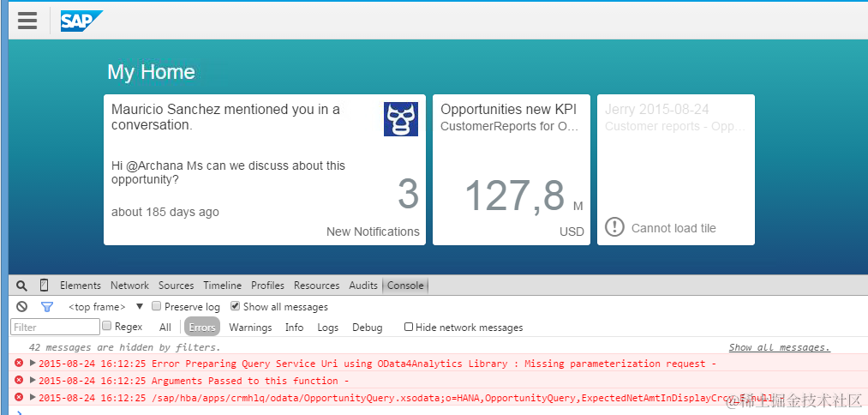Click the Cannot load tile text
Viewport: 868px width, 415px height.
pyautogui.click(x=673, y=228)
